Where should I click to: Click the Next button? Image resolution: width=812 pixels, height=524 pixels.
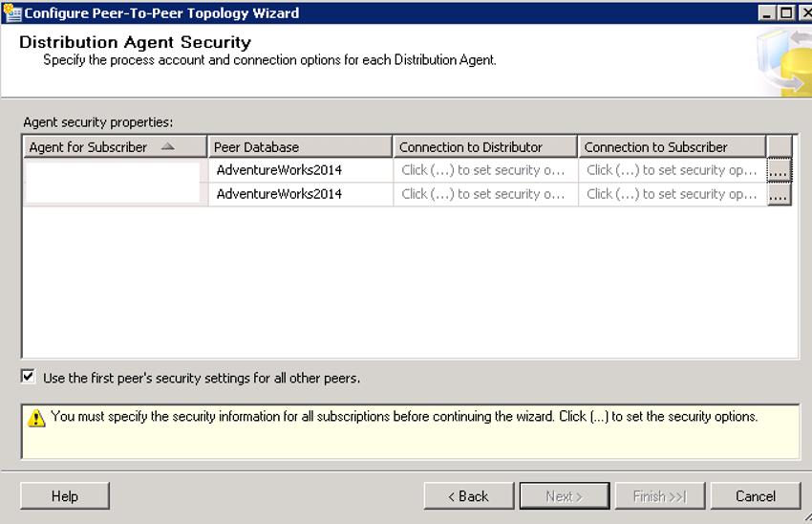[565, 496]
